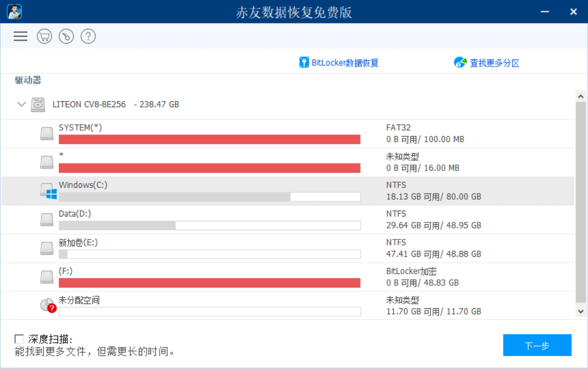
Task: Click the 下一步 next button
Action: point(537,345)
